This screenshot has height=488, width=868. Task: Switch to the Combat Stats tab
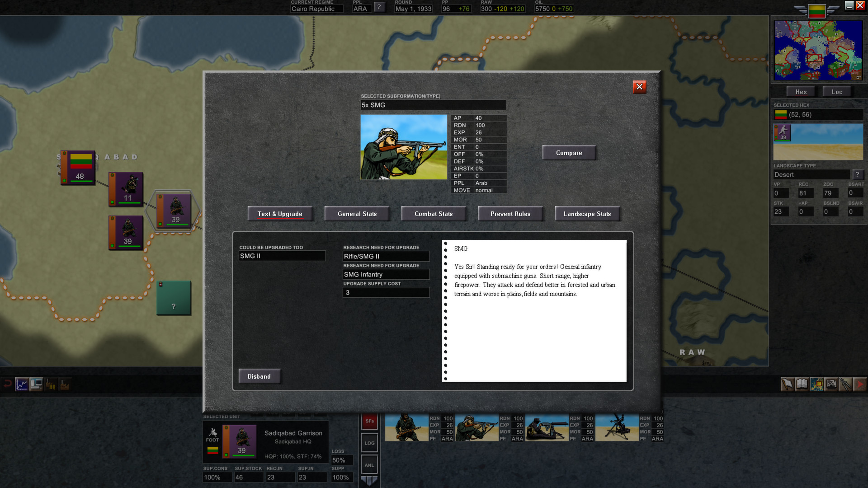434,213
